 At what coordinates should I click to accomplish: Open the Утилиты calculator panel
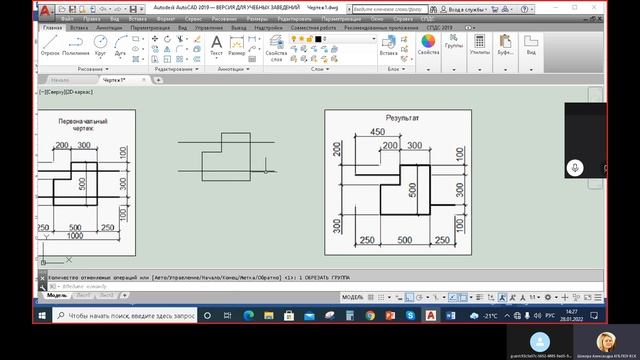point(480,44)
